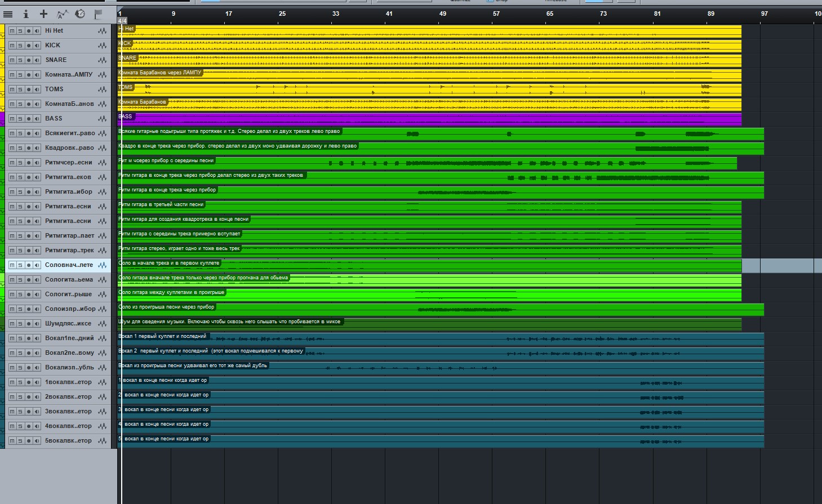Select the Ритмчсер..есни track name
Image resolution: width=822 pixels, height=504 pixels.
tap(69, 163)
